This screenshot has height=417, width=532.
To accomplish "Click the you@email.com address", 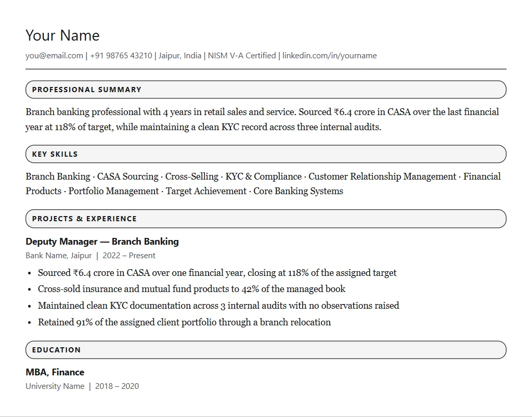I will pos(54,55).
